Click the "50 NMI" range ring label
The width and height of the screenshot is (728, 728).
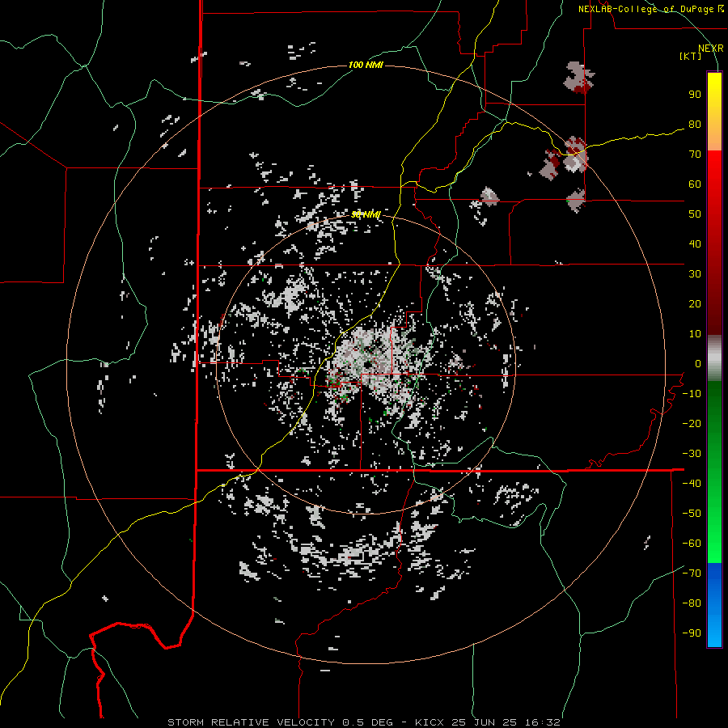[x=366, y=214]
